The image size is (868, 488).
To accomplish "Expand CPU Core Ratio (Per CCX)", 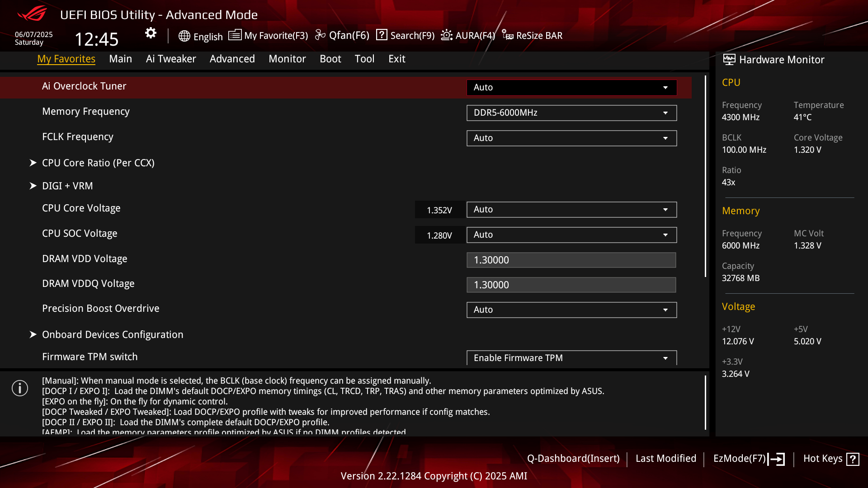I will [x=98, y=163].
